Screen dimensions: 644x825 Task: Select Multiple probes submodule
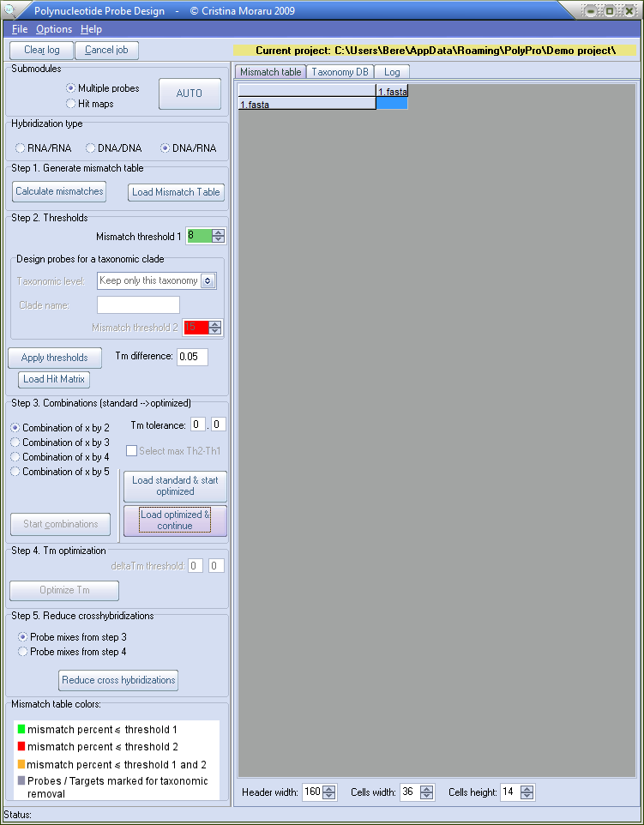(x=70, y=88)
